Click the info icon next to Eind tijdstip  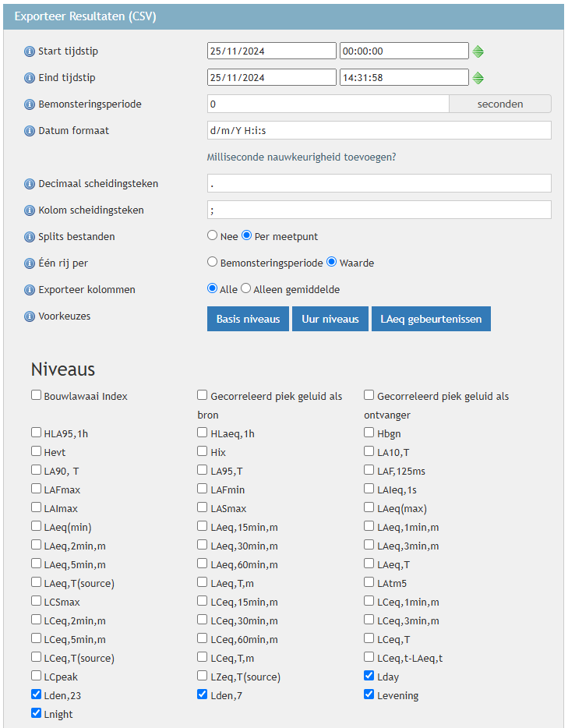(x=30, y=78)
